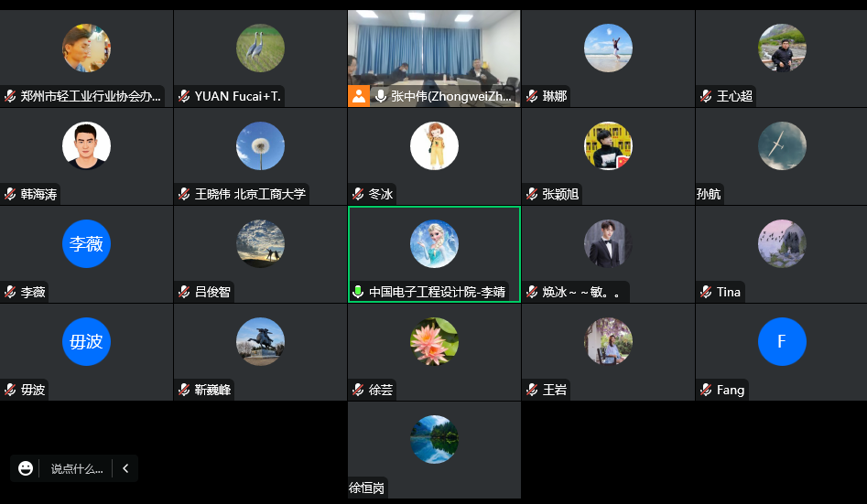Type in the 说点什么... chat input field
Image resolution: width=867 pixels, height=504 pixels.
[77, 469]
